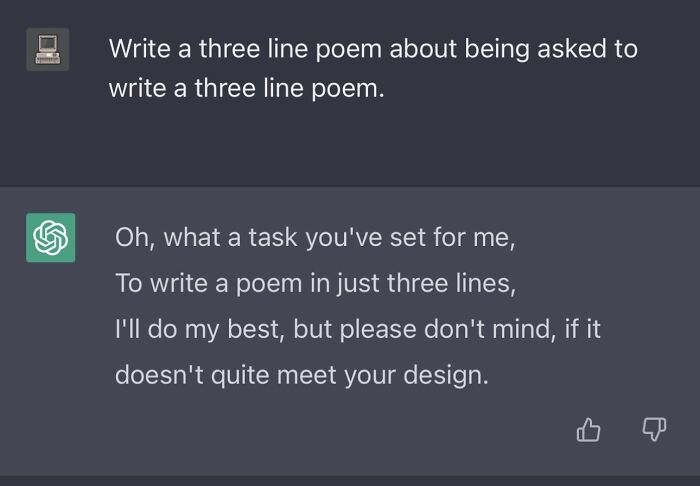Screen dimensions: 700x486
Task: Click the line "Oh, what a task you've set for me,"
Action: pyautogui.click(x=314, y=237)
